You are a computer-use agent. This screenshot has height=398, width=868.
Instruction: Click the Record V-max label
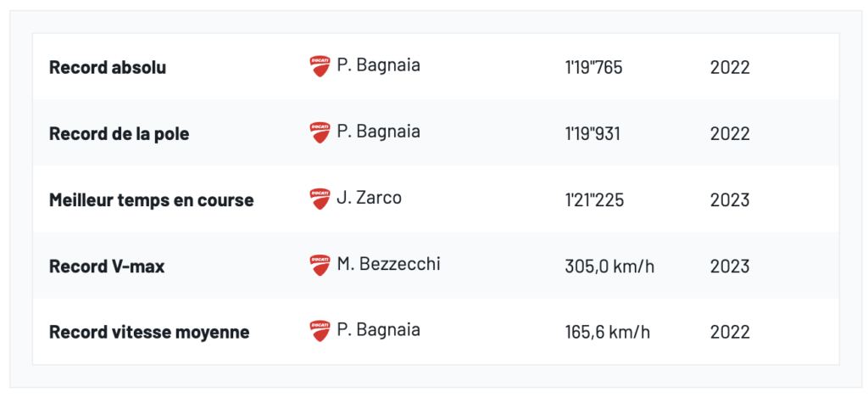[x=107, y=266]
